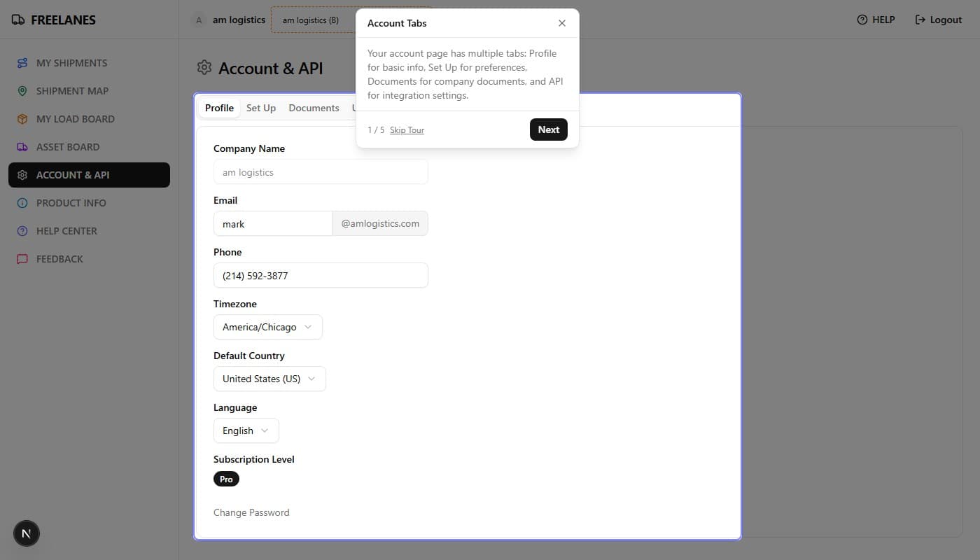980x560 pixels.
Task: Switch to the Set Up tab
Action: tap(261, 108)
